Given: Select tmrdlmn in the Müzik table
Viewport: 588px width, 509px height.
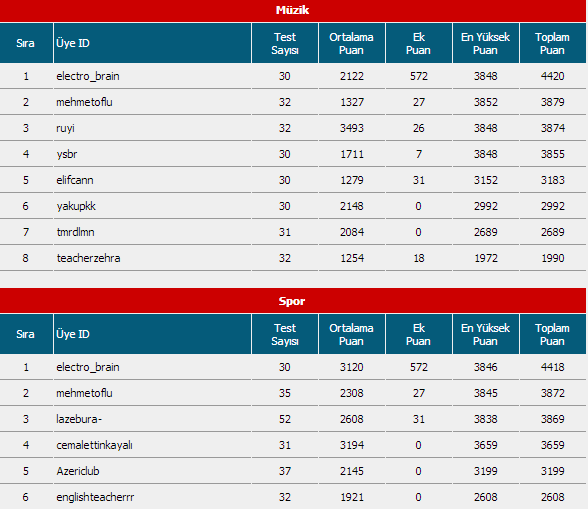Looking at the screenshot, I should 75,232.
